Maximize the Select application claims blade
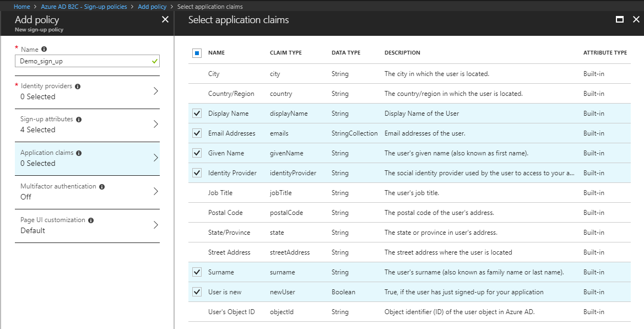 [620, 19]
